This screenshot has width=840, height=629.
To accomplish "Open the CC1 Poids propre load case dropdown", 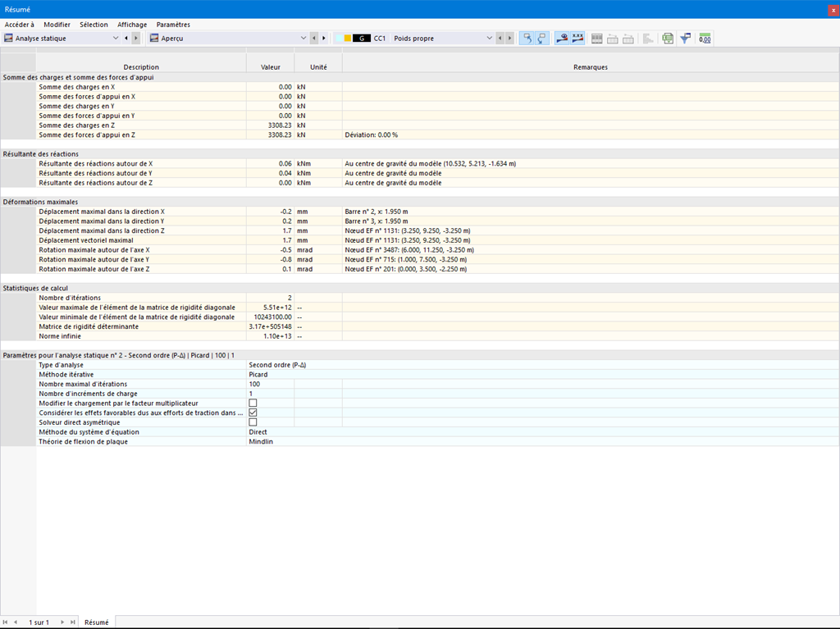I will (x=489, y=38).
